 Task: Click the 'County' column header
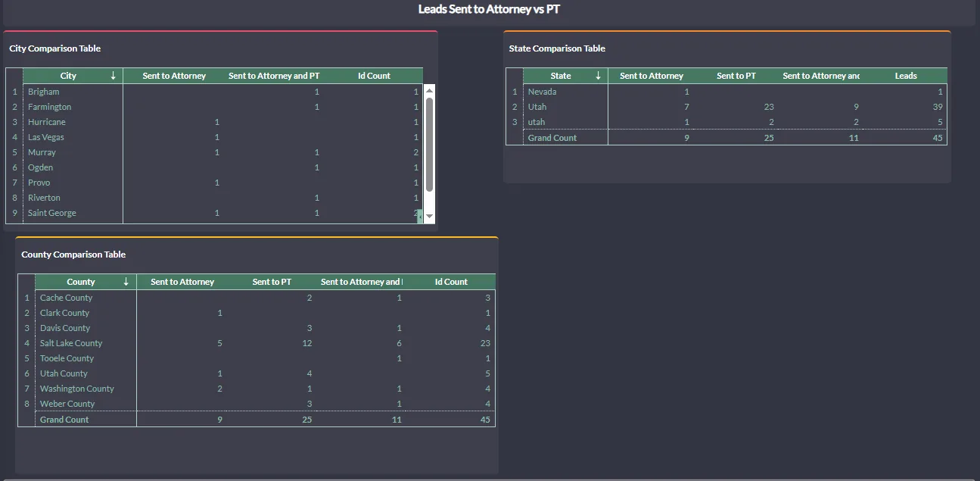81,282
